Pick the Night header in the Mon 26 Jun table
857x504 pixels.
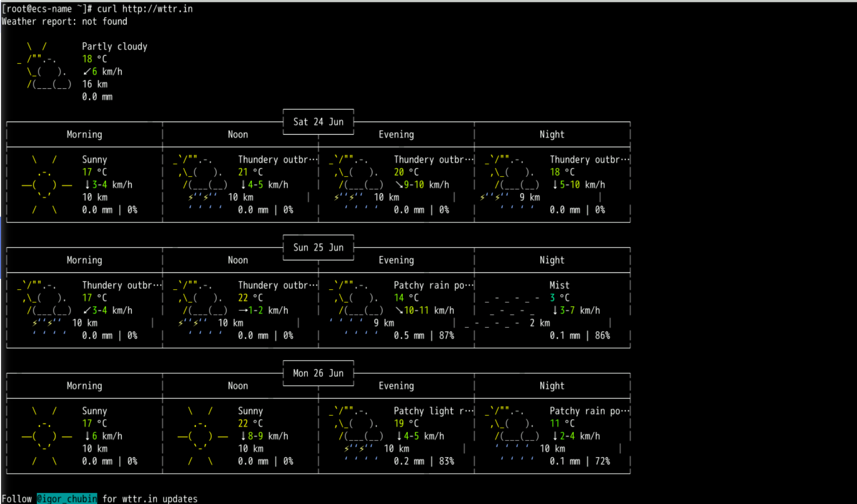click(552, 385)
